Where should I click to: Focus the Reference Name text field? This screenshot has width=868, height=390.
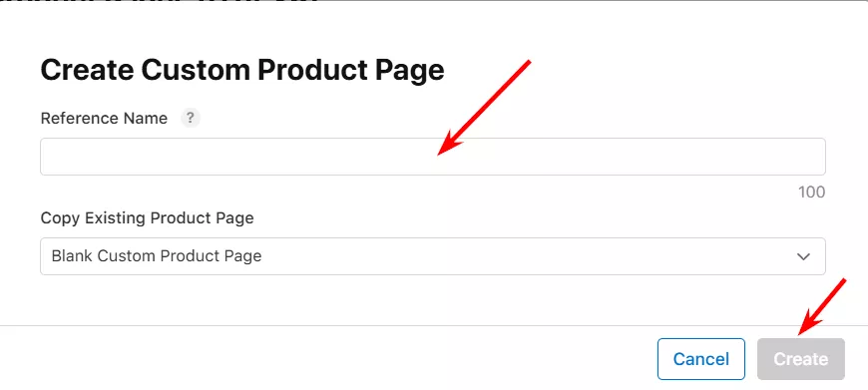point(432,157)
